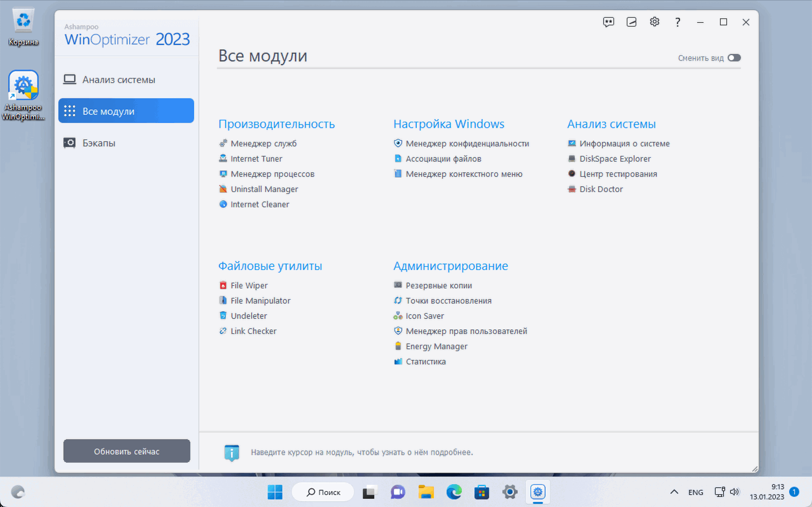The width and height of the screenshot is (812, 507).
Task: Open the feedback chat bubble icon
Action: [x=608, y=22]
